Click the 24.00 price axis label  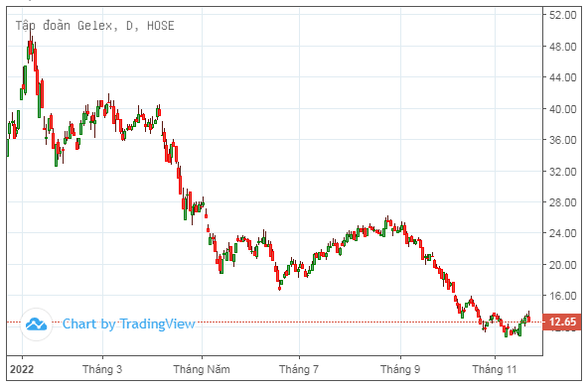coord(562,234)
